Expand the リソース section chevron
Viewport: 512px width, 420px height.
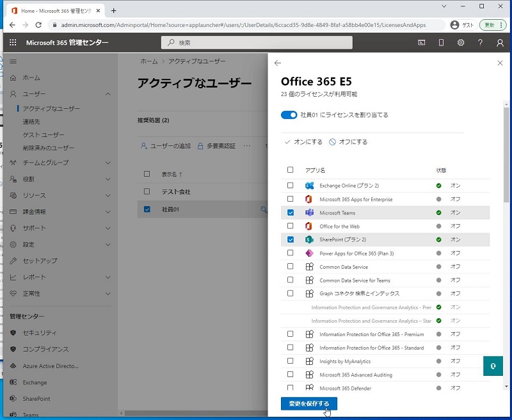tap(108, 196)
